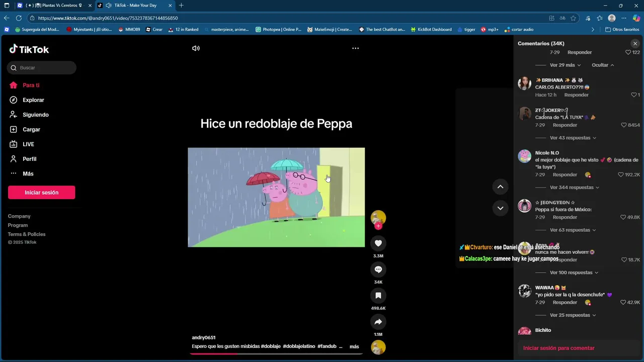Click the browser address bar

pos(287,18)
